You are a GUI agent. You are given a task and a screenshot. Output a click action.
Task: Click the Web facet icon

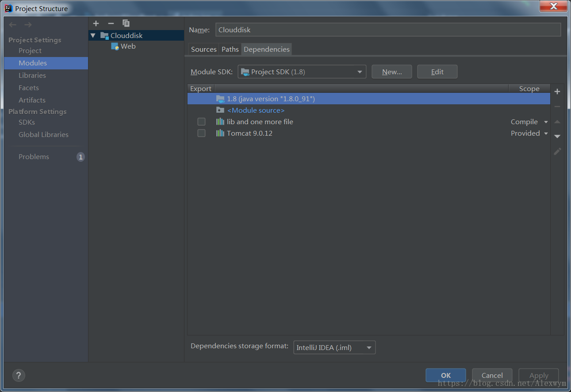115,46
